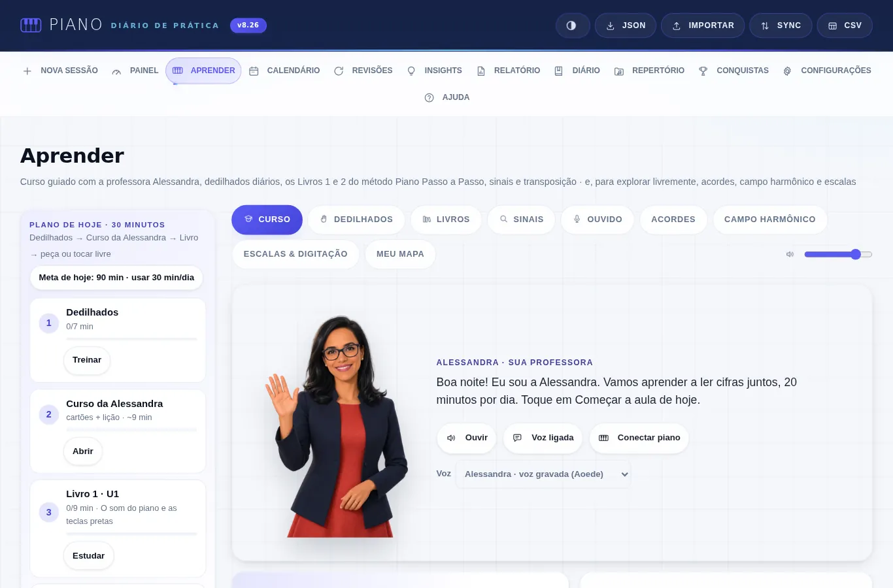
Task: Click the Repertório folder icon
Action: coord(619,71)
